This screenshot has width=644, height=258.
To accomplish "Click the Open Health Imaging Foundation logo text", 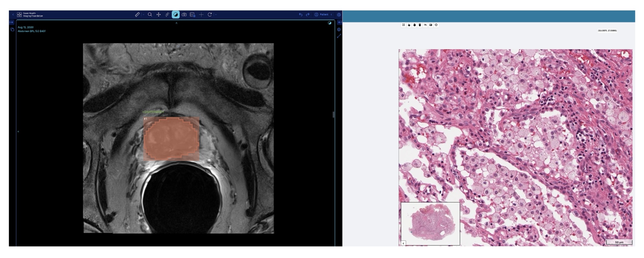I will pos(33,15).
